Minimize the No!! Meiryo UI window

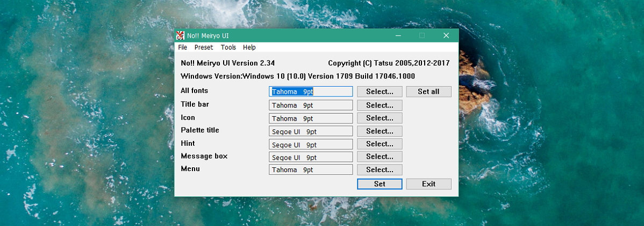398,36
